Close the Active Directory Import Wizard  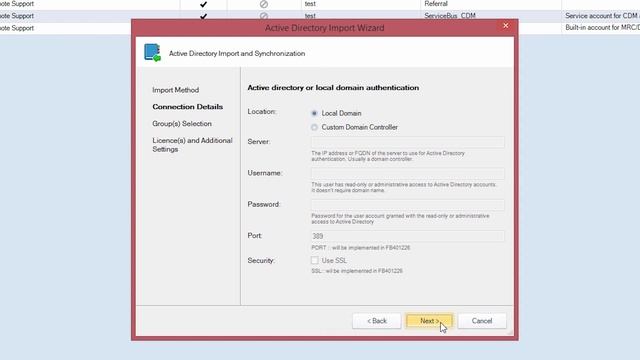[506, 26]
